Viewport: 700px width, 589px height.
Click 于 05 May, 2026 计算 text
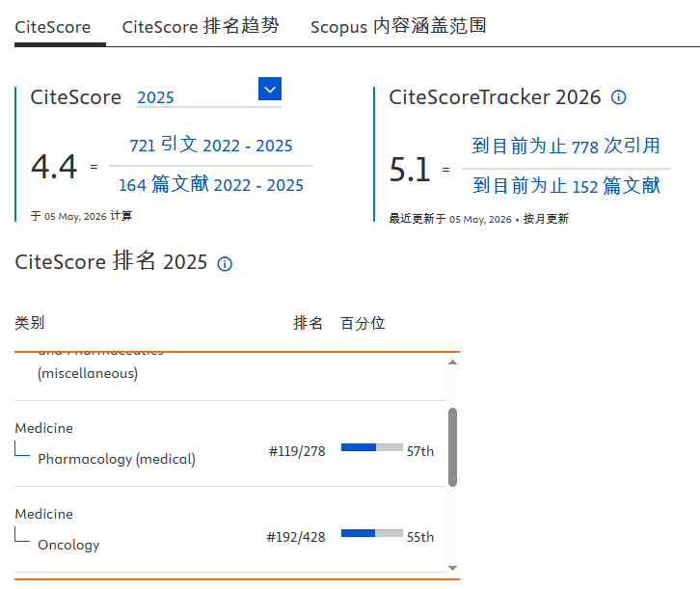(81, 216)
